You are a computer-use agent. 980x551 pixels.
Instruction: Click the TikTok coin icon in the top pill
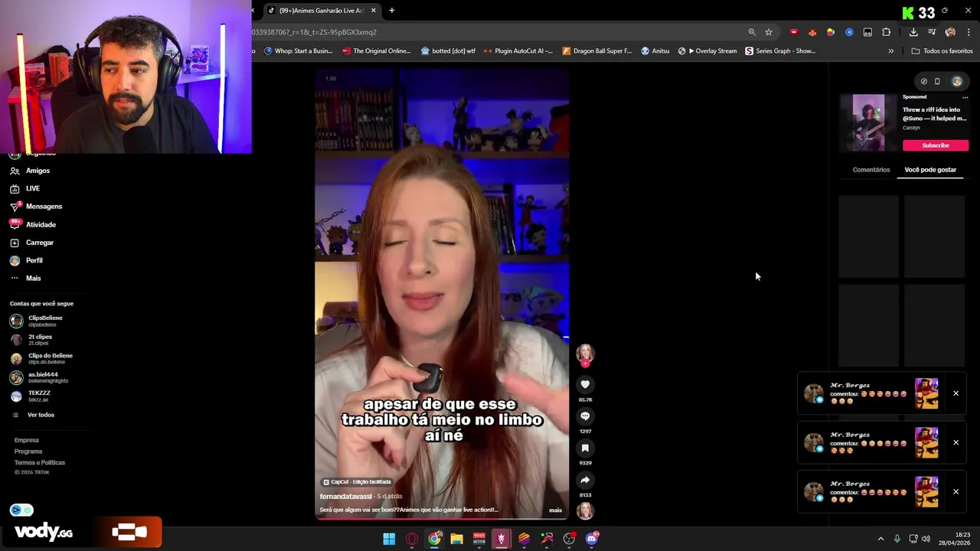click(924, 81)
